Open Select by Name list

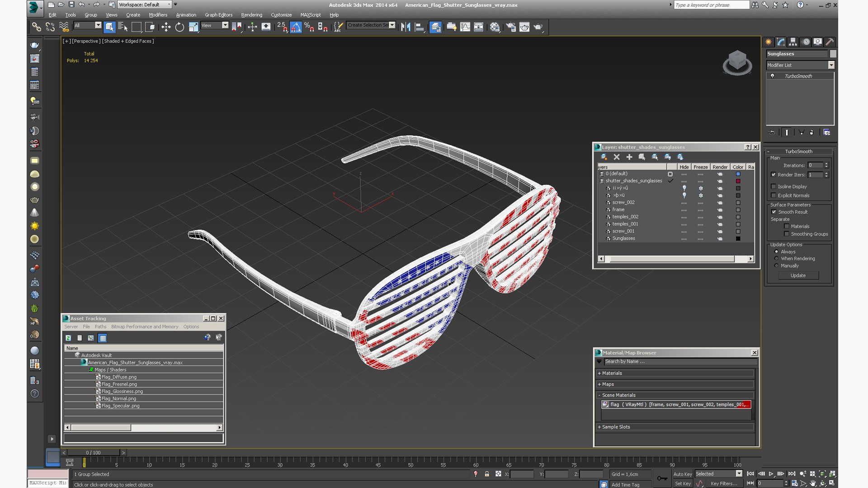tap(123, 27)
